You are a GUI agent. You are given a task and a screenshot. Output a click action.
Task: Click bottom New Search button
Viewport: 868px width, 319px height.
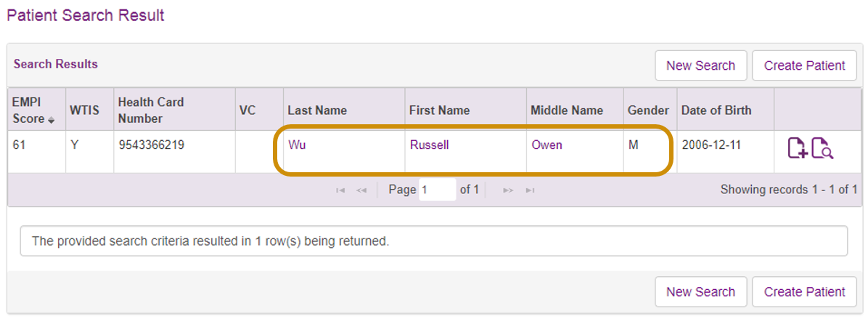tap(701, 292)
